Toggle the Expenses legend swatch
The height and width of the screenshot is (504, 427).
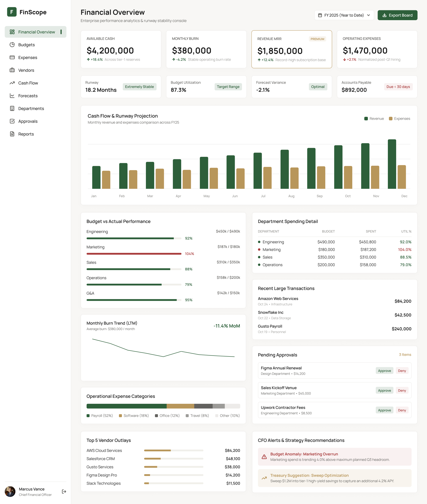coord(390,119)
